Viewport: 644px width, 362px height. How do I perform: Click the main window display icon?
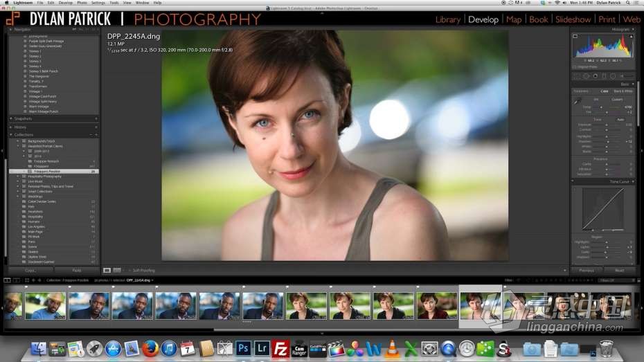[x=7, y=280]
